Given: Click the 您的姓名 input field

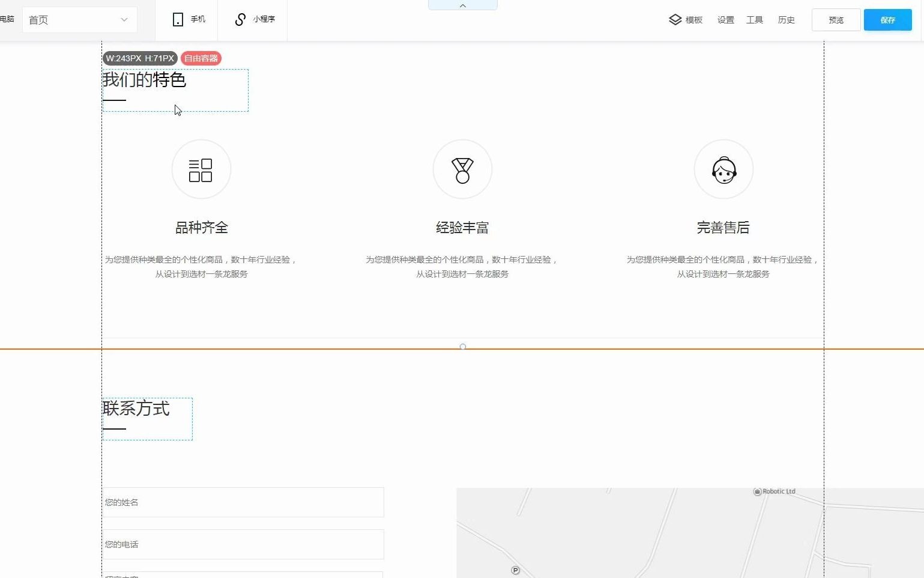Looking at the screenshot, I should (243, 502).
